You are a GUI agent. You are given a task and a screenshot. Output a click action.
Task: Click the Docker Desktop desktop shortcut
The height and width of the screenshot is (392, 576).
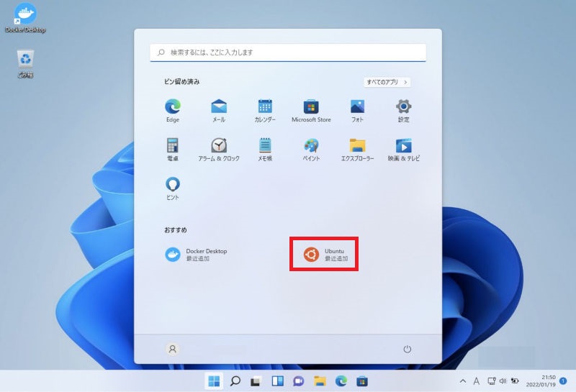click(25, 18)
